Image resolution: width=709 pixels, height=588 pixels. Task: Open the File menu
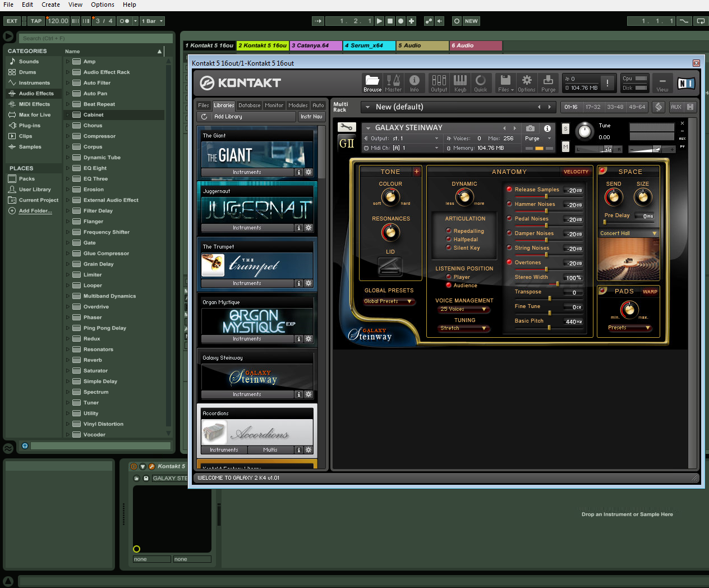[x=8, y=4]
